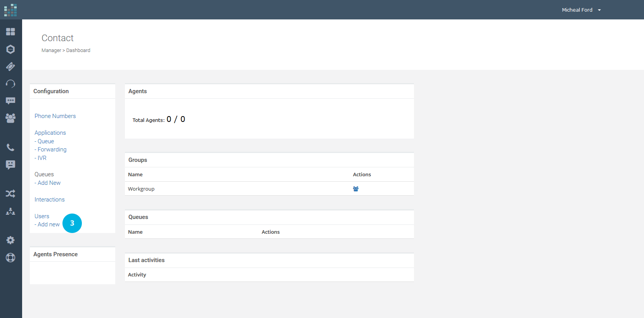This screenshot has height=318, width=644.
Task: Click the Workgroup group row name
Action: pos(141,189)
